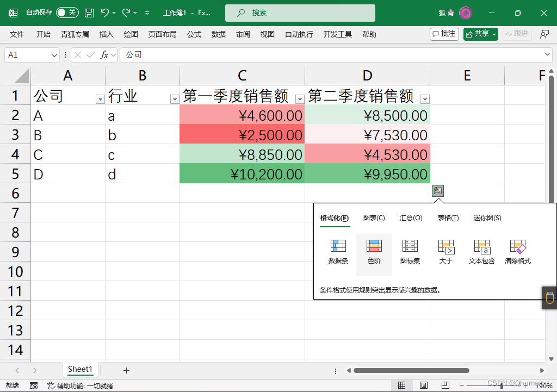Select the 数据条 (Data Bars) formatting icon

click(x=338, y=251)
